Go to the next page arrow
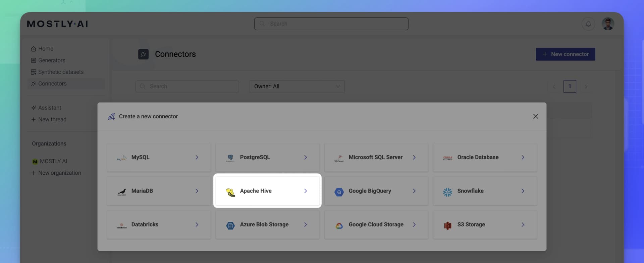644x263 pixels. pos(586,87)
